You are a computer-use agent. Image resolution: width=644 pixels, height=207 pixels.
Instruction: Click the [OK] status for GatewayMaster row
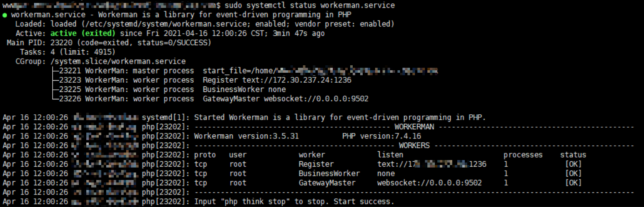click(573, 183)
